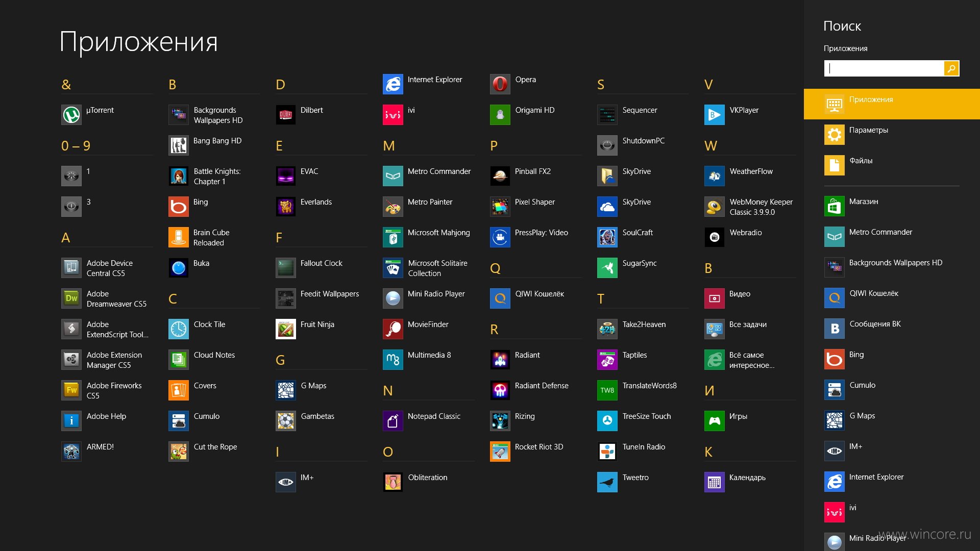Open WeatherFlow icon

point(715,176)
